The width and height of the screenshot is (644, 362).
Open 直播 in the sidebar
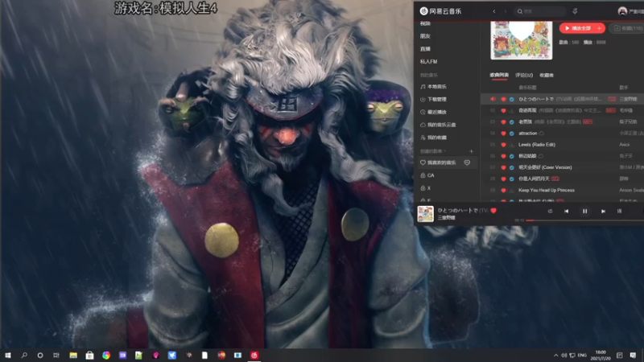click(x=425, y=49)
